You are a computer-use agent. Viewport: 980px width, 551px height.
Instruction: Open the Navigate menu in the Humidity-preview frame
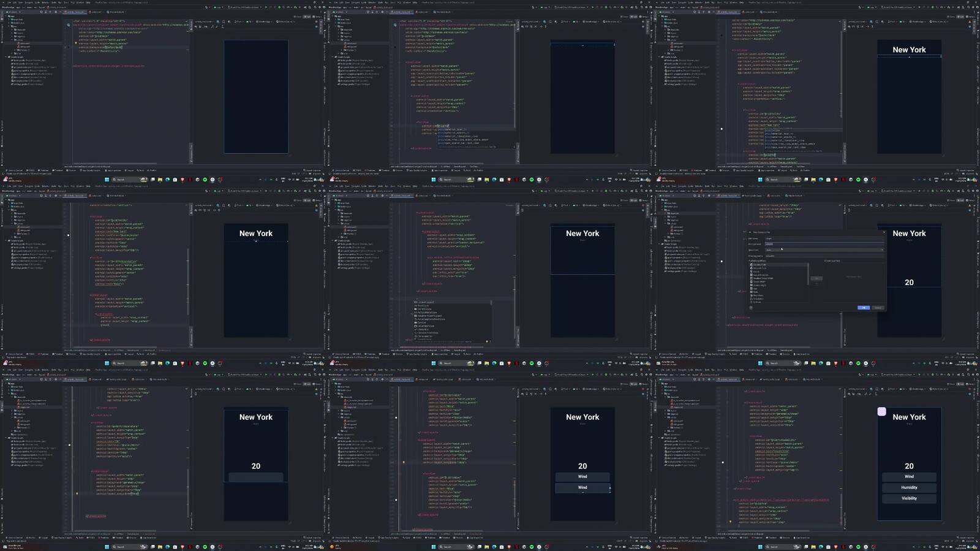682,370
